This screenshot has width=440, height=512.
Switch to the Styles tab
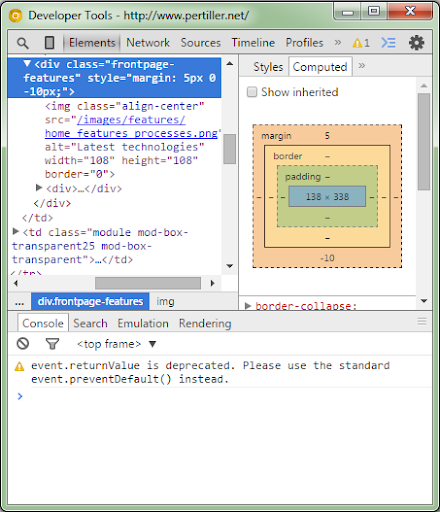click(x=268, y=67)
